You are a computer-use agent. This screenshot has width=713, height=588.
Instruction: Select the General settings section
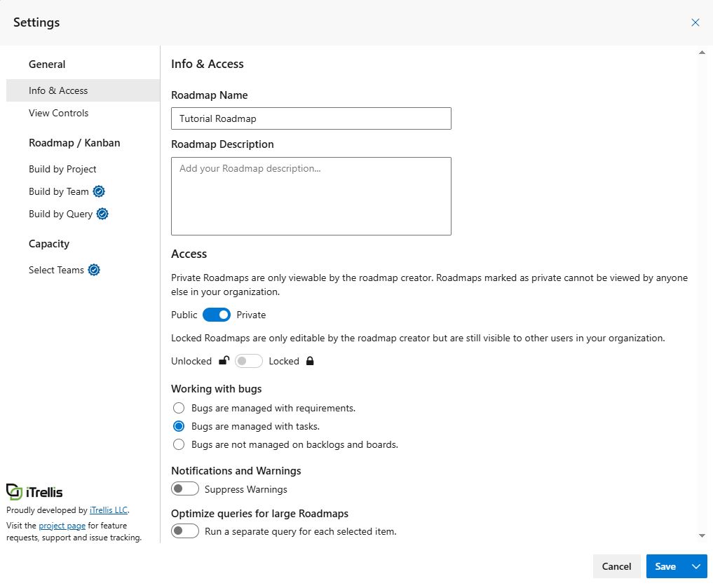47,64
